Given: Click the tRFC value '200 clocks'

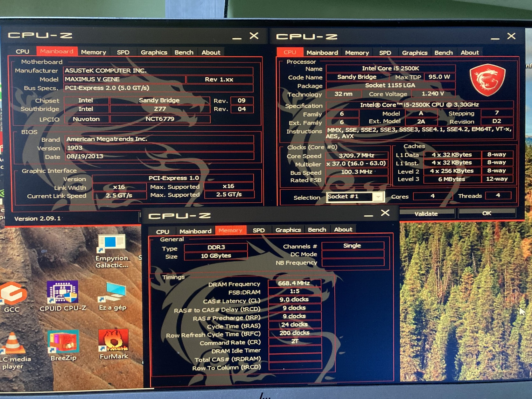Looking at the screenshot, I should pyautogui.click(x=294, y=333).
